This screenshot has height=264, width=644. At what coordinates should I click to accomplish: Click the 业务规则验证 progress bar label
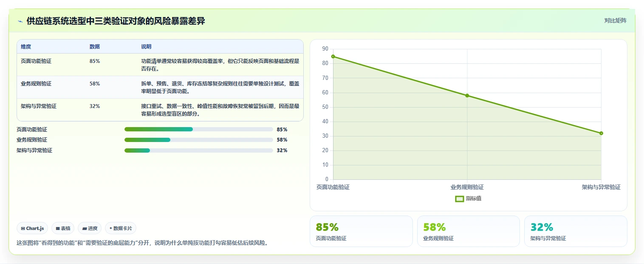32,140
